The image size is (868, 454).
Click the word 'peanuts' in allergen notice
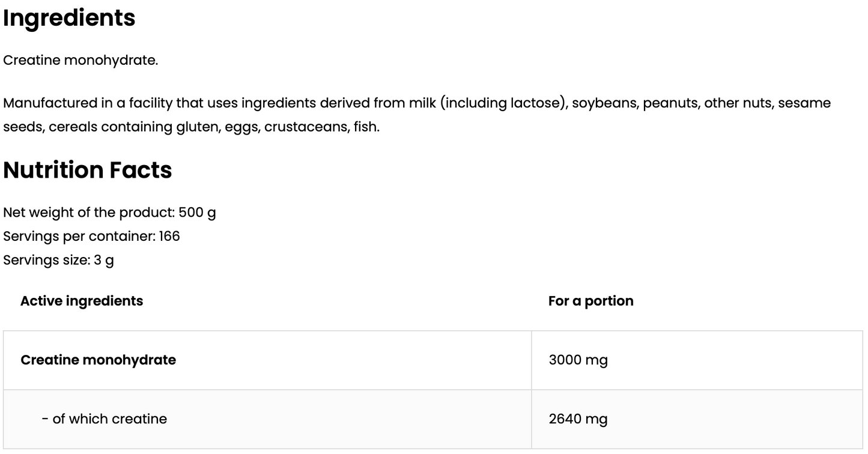(670, 103)
